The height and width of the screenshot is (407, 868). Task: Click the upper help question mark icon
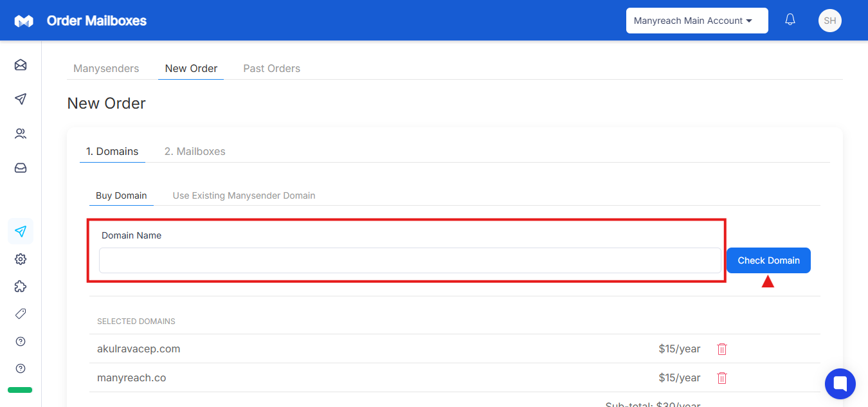tap(21, 341)
